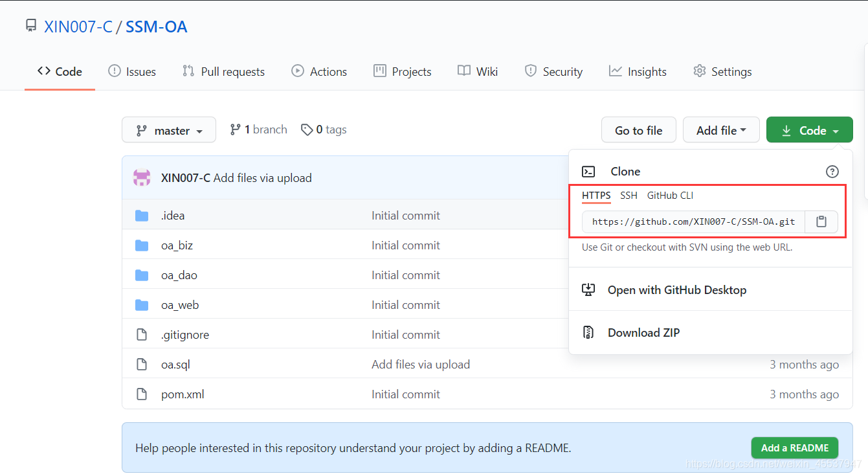Click the .idea folder icon
Image resolution: width=868 pixels, height=476 pixels.
pyautogui.click(x=142, y=216)
